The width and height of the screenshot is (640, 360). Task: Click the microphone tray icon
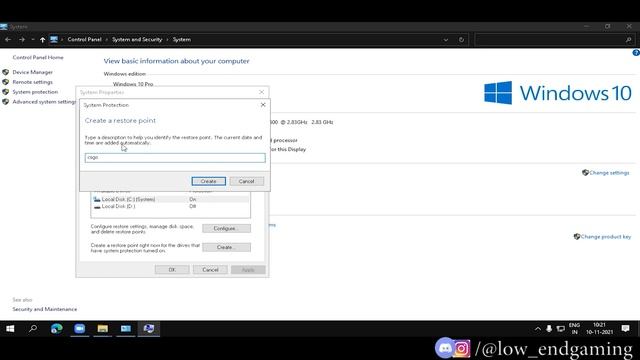pyautogui.click(x=549, y=329)
